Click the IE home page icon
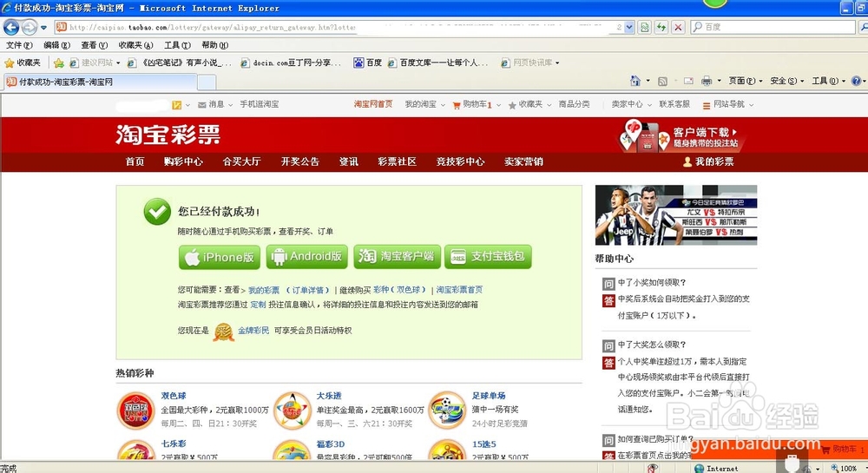The height and width of the screenshot is (473, 868). [635, 81]
